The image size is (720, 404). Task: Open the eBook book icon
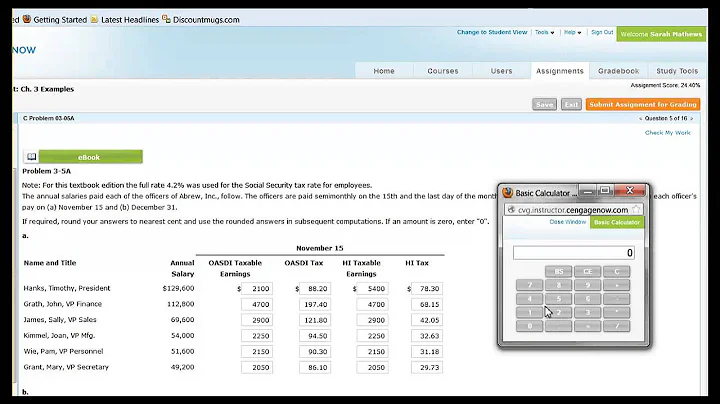pyautogui.click(x=31, y=157)
